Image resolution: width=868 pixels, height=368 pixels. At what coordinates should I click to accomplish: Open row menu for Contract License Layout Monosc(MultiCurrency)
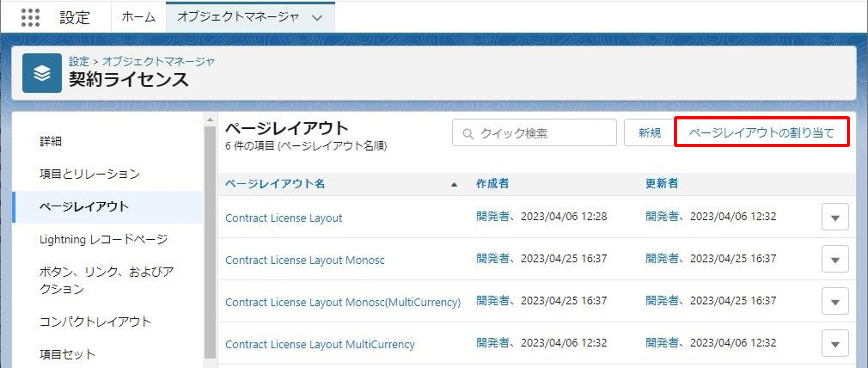click(x=835, y=301)
